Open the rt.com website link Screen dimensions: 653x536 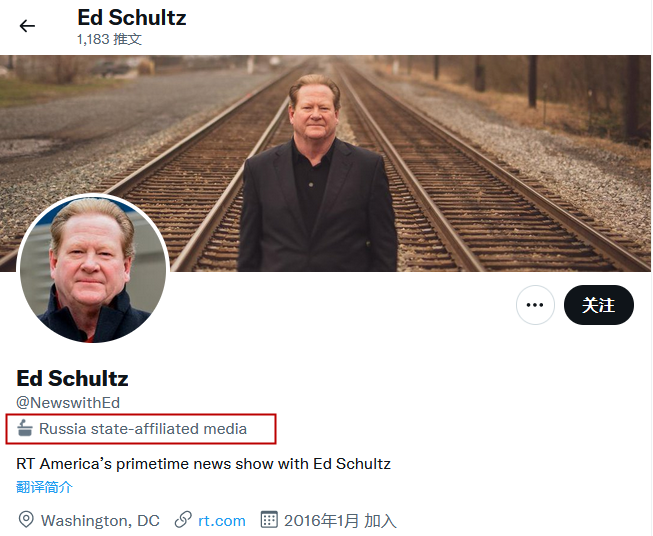(x=222, y=520)
